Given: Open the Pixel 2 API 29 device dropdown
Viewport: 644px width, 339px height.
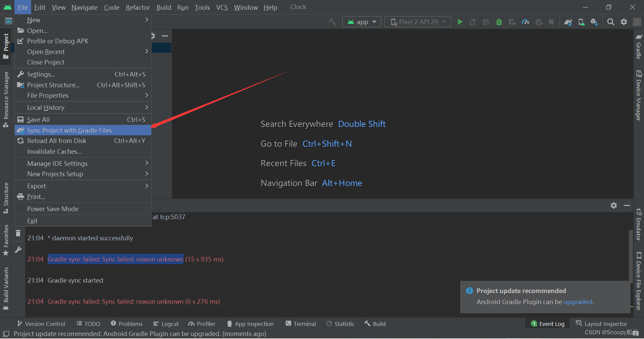Looking at the screenshot, I should [x=418, y=21].
